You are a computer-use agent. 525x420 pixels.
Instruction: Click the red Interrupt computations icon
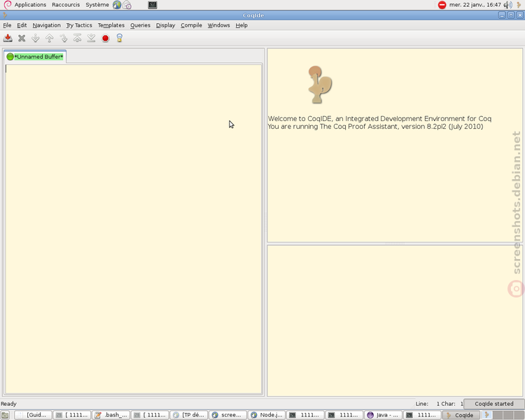pyautogui.click(x=106, y=38)
